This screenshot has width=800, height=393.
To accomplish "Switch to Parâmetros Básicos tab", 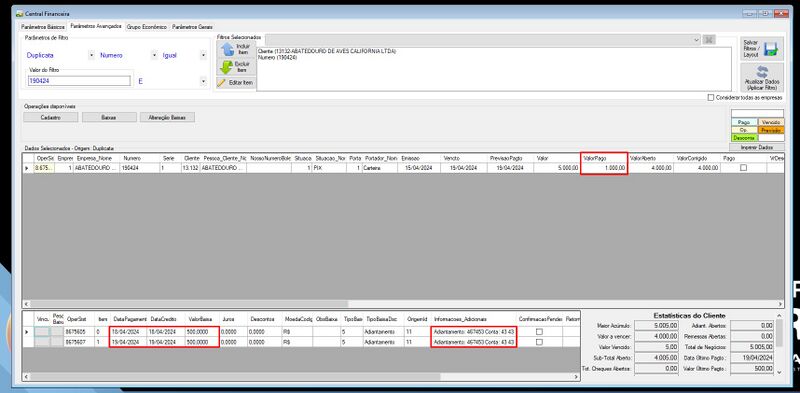I will tap(43, 27).
